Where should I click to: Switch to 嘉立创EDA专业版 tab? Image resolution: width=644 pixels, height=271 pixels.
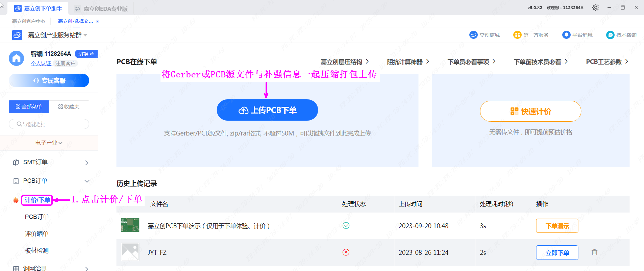tap(101, 9)
